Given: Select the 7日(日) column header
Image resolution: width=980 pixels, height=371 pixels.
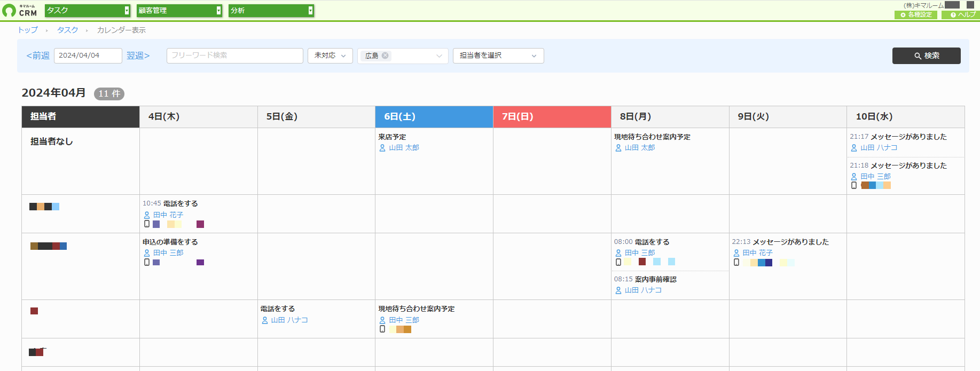Looking at the screenshot, I should [552, 117].
